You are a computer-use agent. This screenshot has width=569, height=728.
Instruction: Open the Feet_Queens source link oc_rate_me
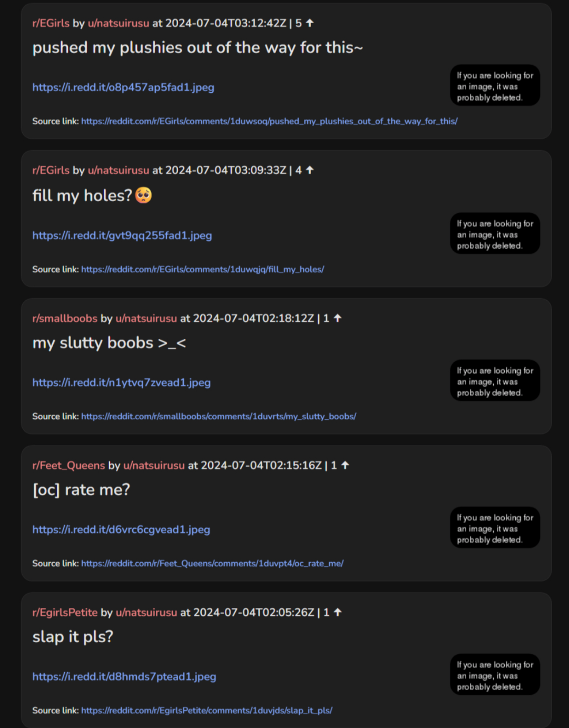click(x=212, y=563)
